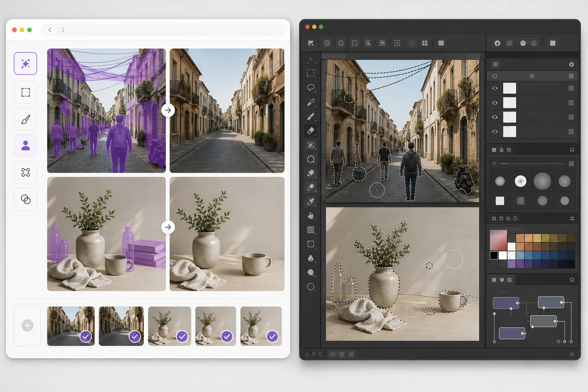Toggle checkmark on first vase thumbnail
Image resolution: width=588 pixels, height=392 pixels.
click(x=182, y=336)
